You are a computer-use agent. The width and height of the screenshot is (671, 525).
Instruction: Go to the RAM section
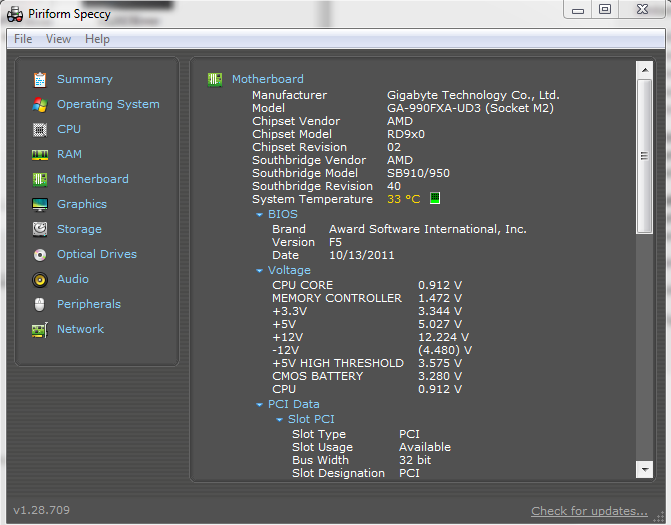(x=69, y=154)
